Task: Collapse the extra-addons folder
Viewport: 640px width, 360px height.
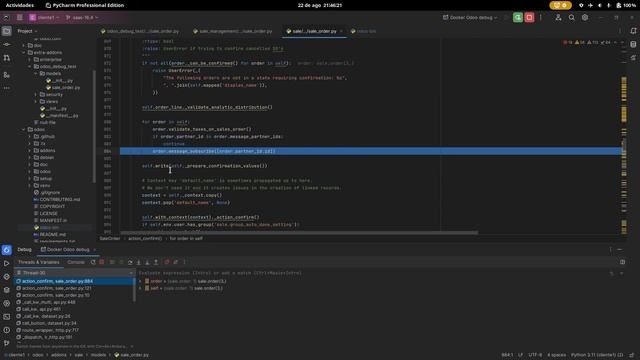Action: tap(24, 53)
